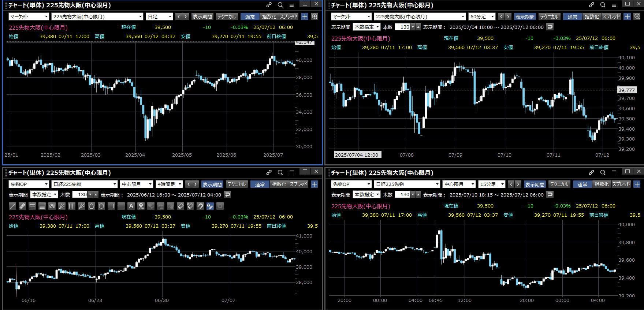
Task: Click the テクニカル button in the 4-hour chart
Action: tap(237, 184)
